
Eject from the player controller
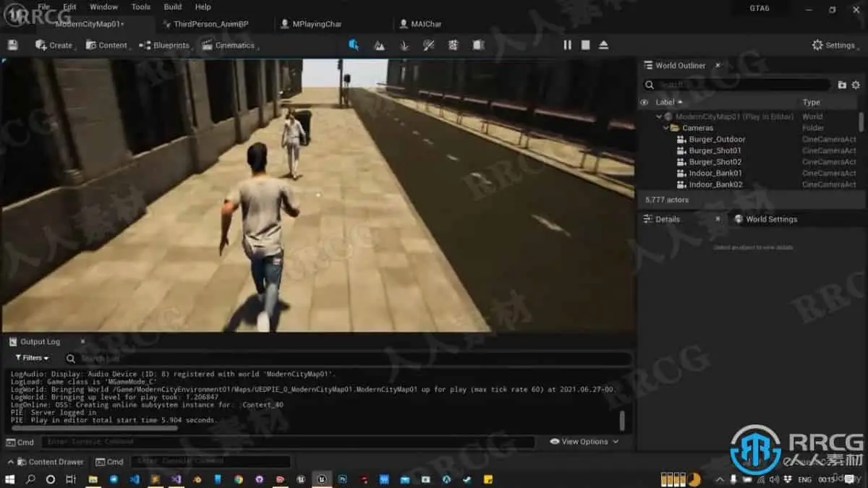click(x=603, y=45)
